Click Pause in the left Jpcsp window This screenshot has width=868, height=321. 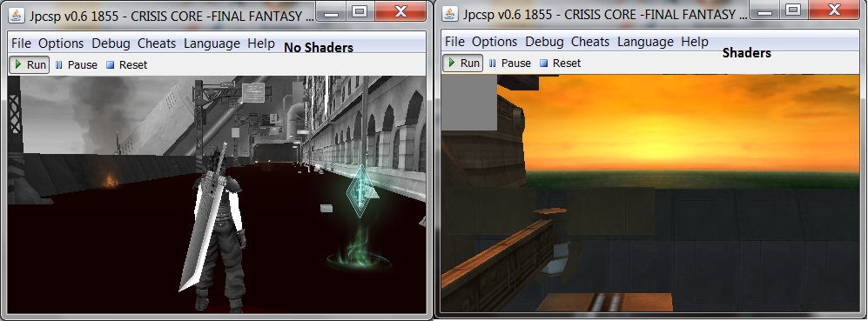pyautogui.click(x=77, y=64)
